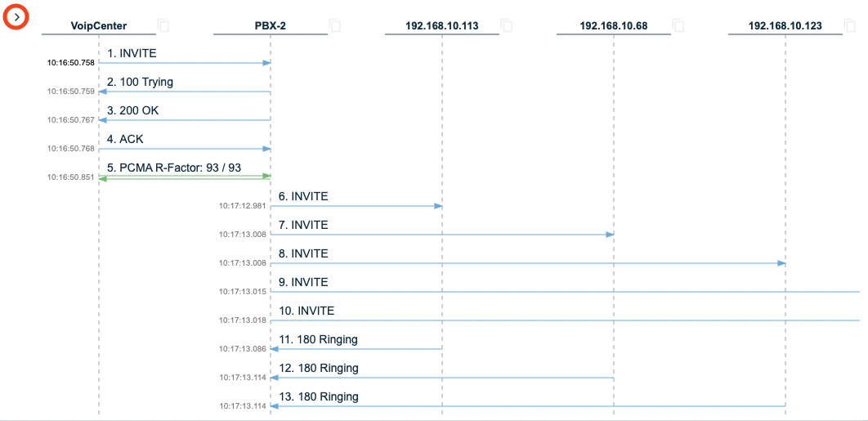
Task: Click timestamp 10:16:50.758
Action: 71,63
